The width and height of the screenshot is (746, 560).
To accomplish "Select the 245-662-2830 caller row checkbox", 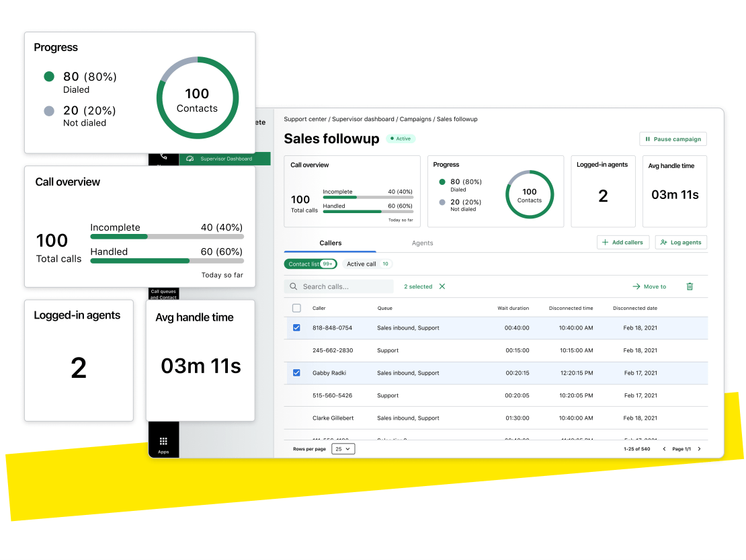I will tap(297, 350).
